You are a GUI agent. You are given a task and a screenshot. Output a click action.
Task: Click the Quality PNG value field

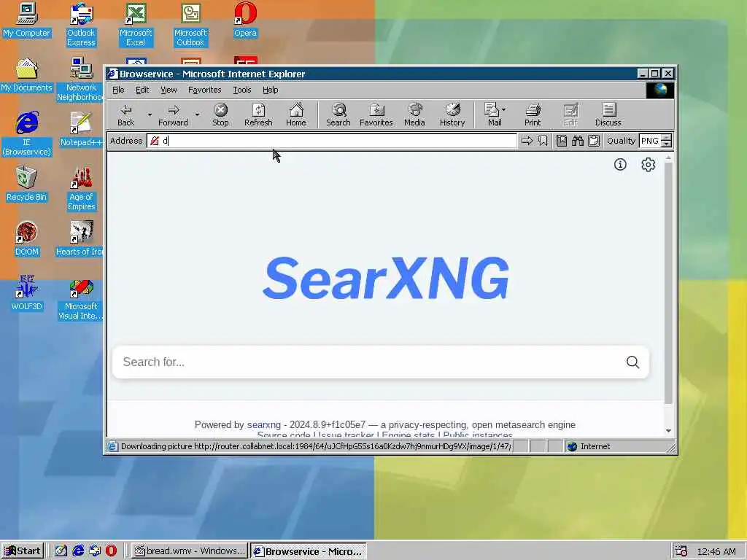tap(650, 141)
